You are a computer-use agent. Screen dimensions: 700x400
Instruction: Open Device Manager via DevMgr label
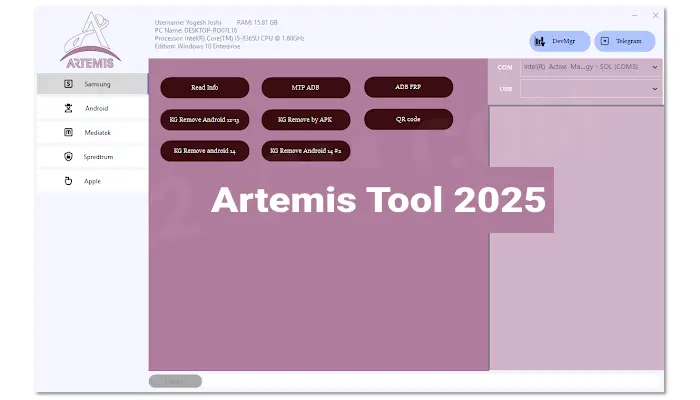[x=563, y=41]
